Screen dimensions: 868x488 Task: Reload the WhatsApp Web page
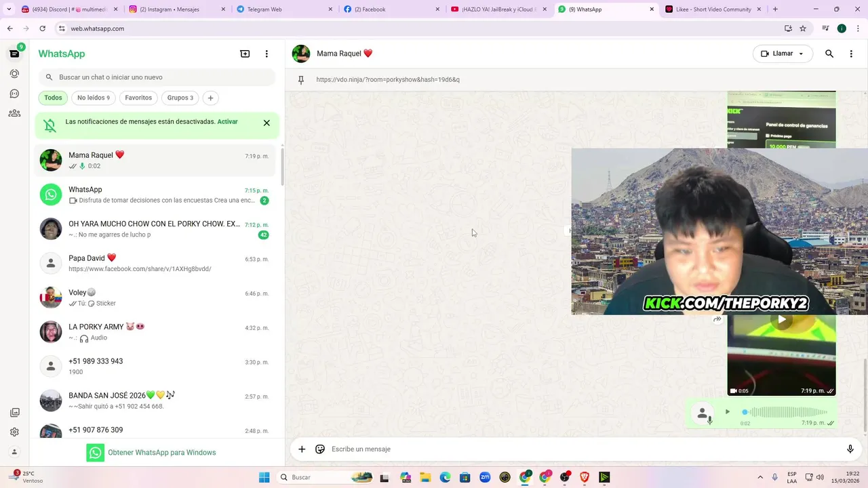(x=42, y=28)
